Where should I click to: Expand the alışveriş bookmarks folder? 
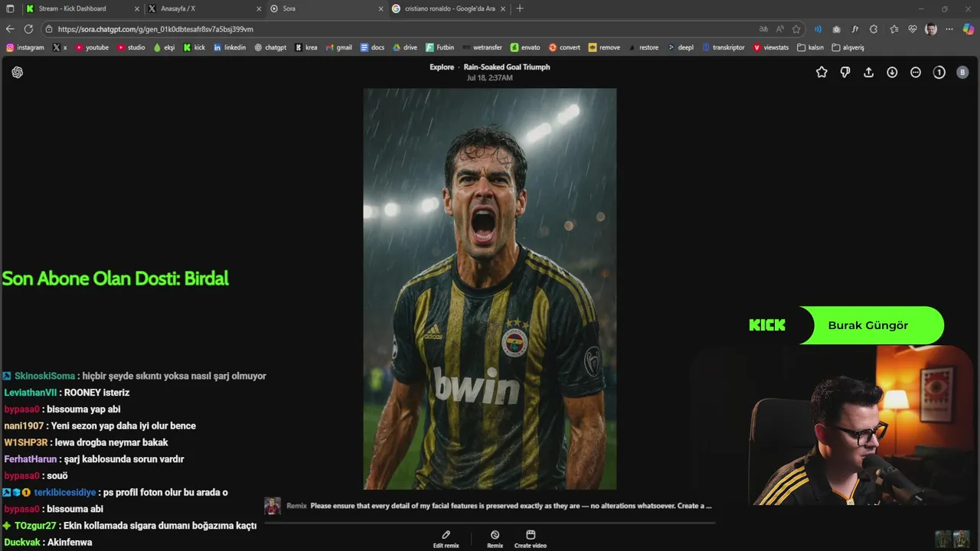(848, 47)
